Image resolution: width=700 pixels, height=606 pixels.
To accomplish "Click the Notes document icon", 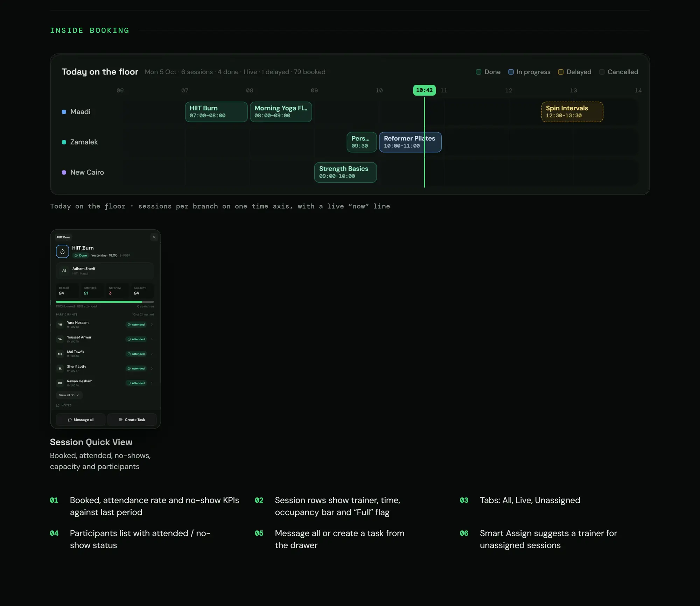I will pyautogui.click(x=58, y=405).
